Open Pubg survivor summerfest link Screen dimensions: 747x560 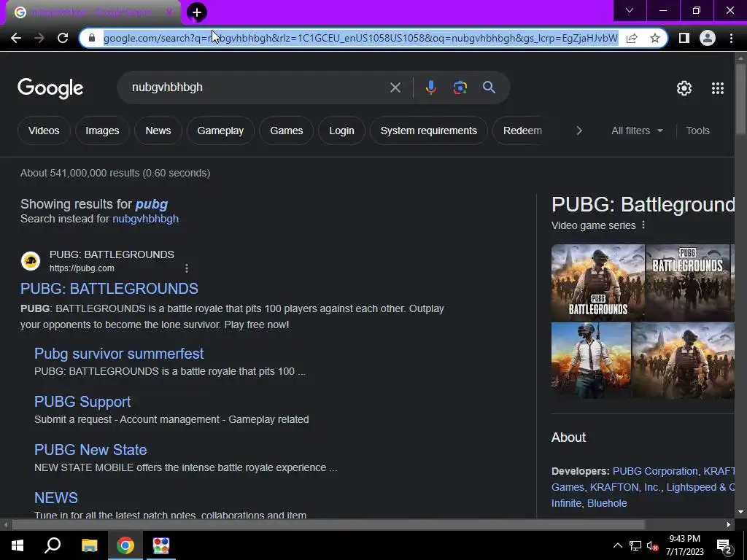point(119,354)
